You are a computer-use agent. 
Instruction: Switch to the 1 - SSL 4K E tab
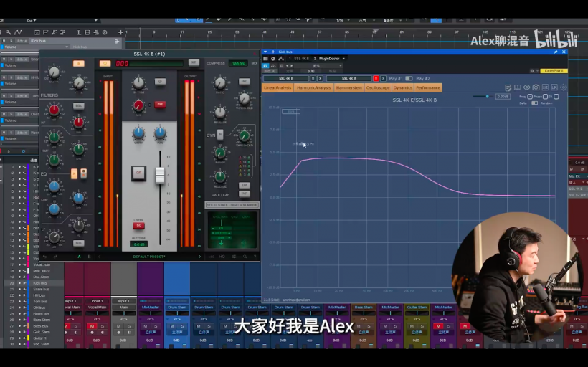point(299,59)
